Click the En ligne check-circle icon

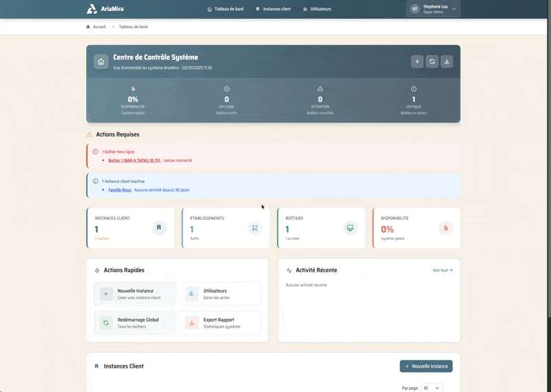[x=227, y=89]
